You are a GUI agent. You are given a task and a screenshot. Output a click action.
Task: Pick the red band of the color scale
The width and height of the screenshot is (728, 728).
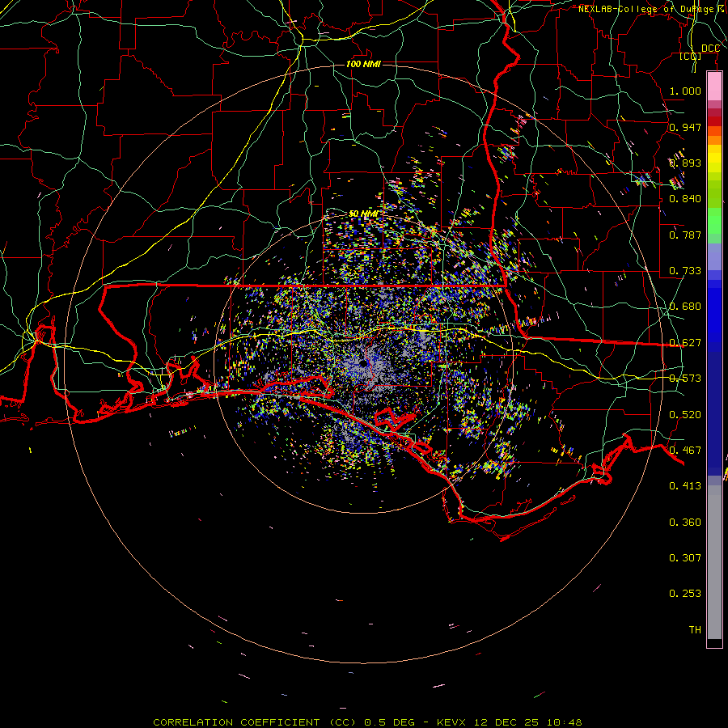click(x=714, y=121)
